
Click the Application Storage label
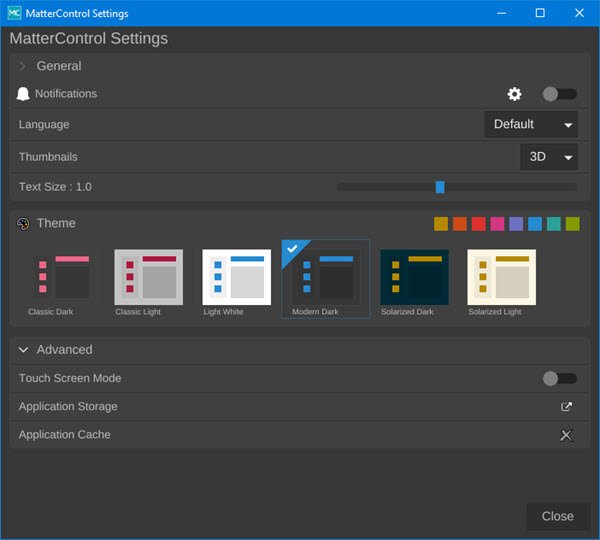[x=68, y=406]
